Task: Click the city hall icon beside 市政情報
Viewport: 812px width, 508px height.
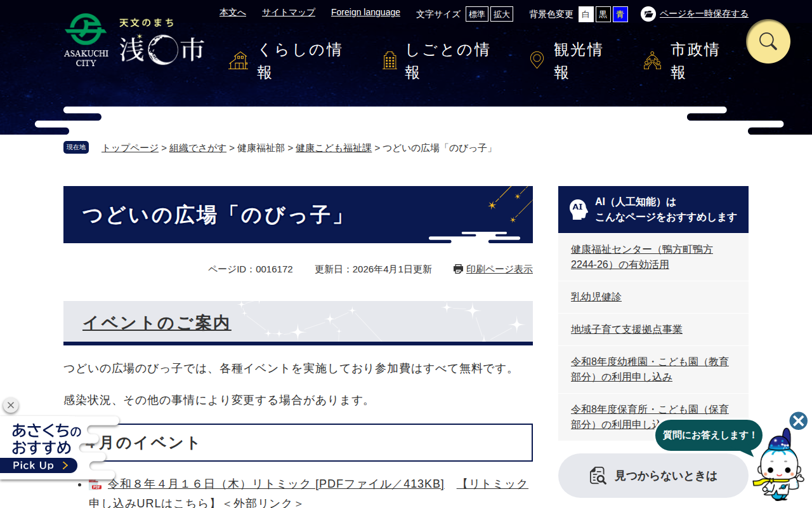Action: 652,61
